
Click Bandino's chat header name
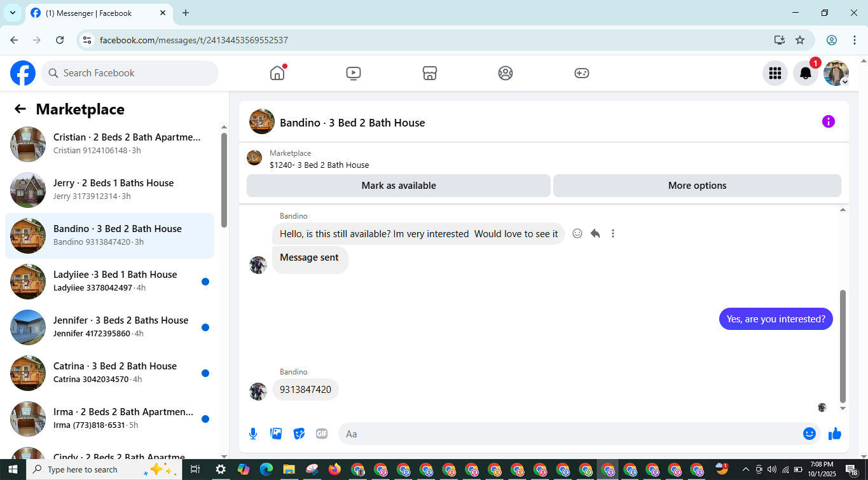[x=352, y=123]
